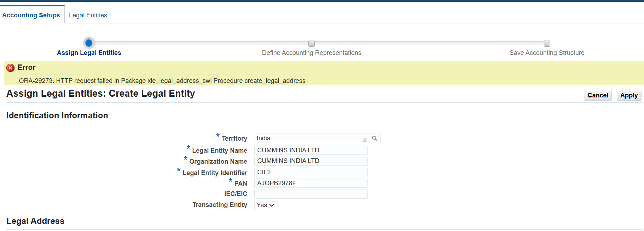Click the empty IEC/EIC field
Screen dimensions: 644x231
pos(311,194)
